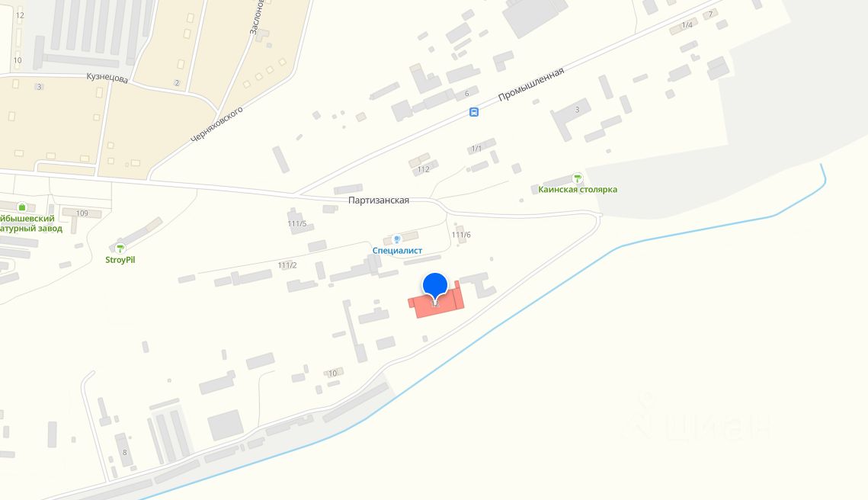Click the Промышленная street label
868x500 pixels.
point(531,84)
